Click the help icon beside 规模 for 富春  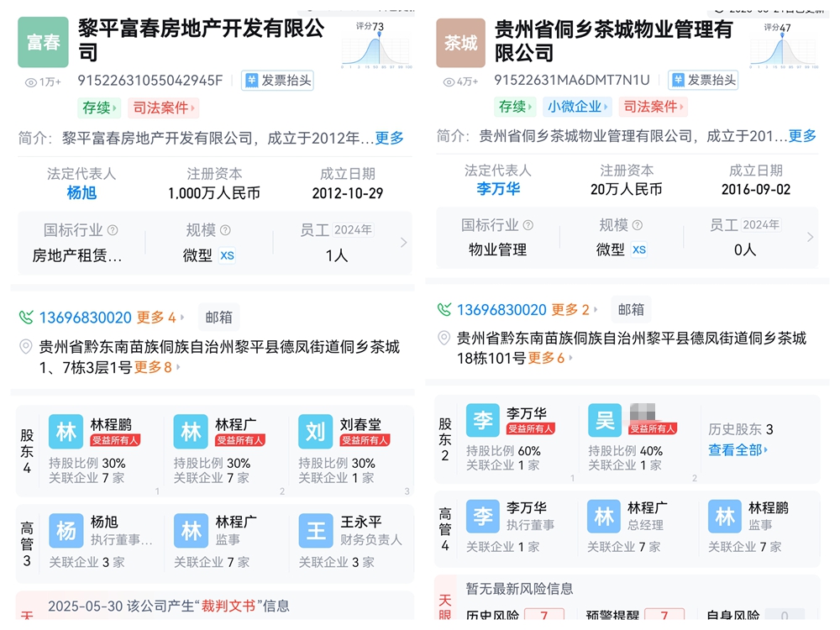(x=225, y=230)
